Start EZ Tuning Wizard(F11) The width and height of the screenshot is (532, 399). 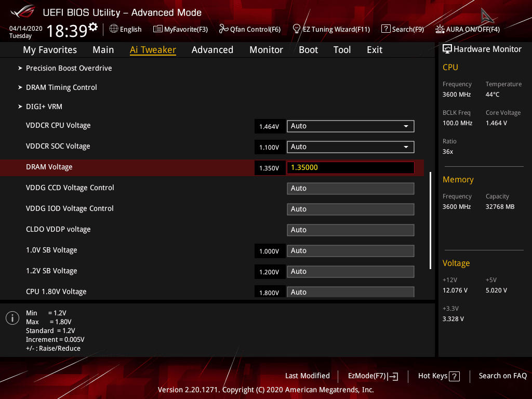click(336, 29)
